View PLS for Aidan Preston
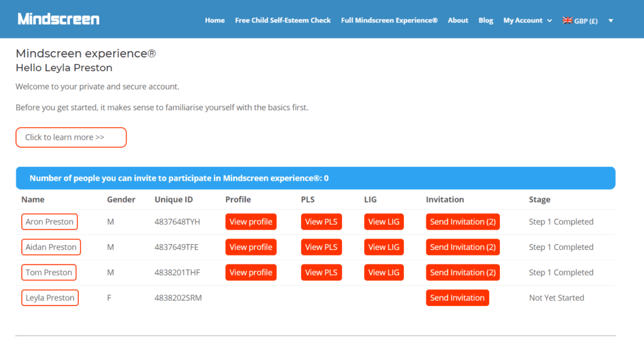Image resolution: width=644 pixels, height=338 pixels. pyautogui.click(x=321, y=247)
